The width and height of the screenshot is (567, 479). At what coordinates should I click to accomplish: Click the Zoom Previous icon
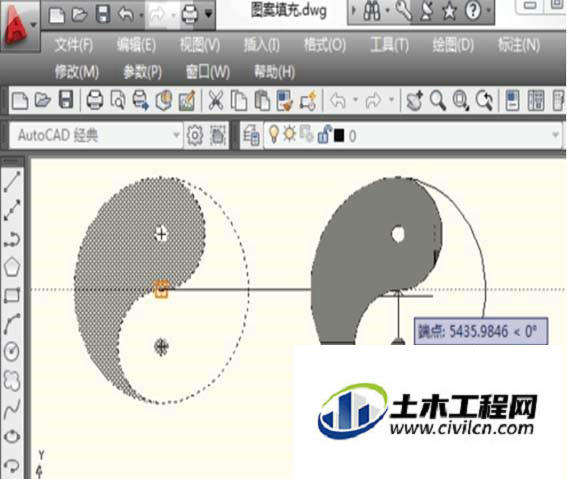(x=484, y=100)
